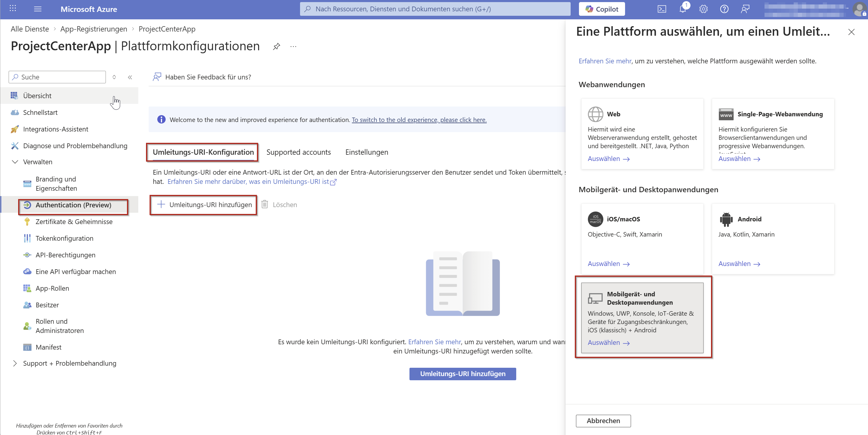Click Abbrechen in the panel

coord(603,421)
